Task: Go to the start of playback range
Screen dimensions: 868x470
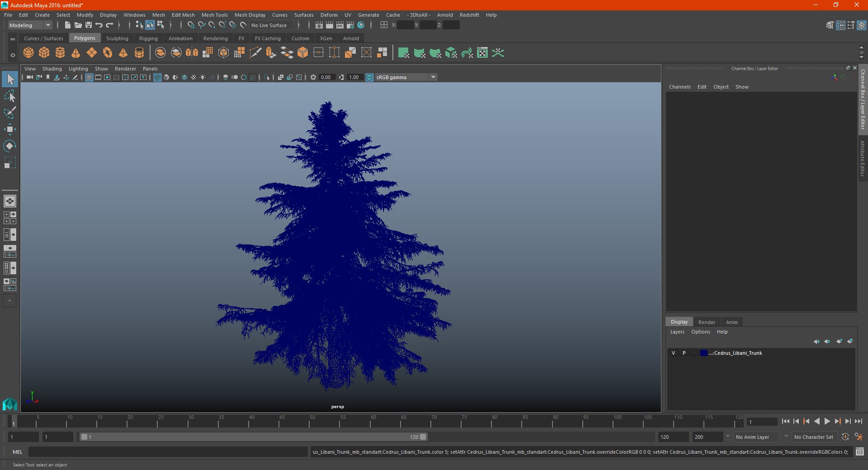Action: click(785, 421)
